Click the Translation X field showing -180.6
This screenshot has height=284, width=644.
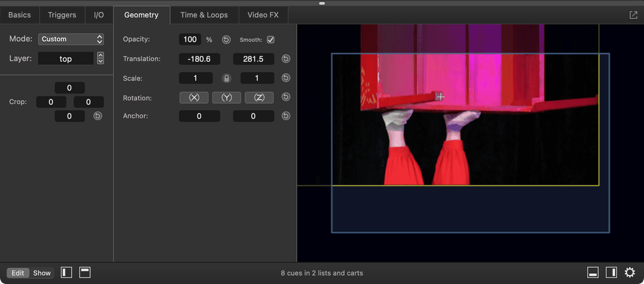point(199,59)
